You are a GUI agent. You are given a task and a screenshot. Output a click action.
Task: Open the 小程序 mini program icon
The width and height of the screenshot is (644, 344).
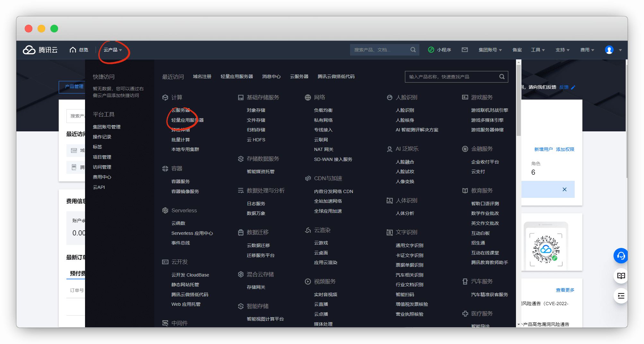pyautogui.click(x=431, y=50)
